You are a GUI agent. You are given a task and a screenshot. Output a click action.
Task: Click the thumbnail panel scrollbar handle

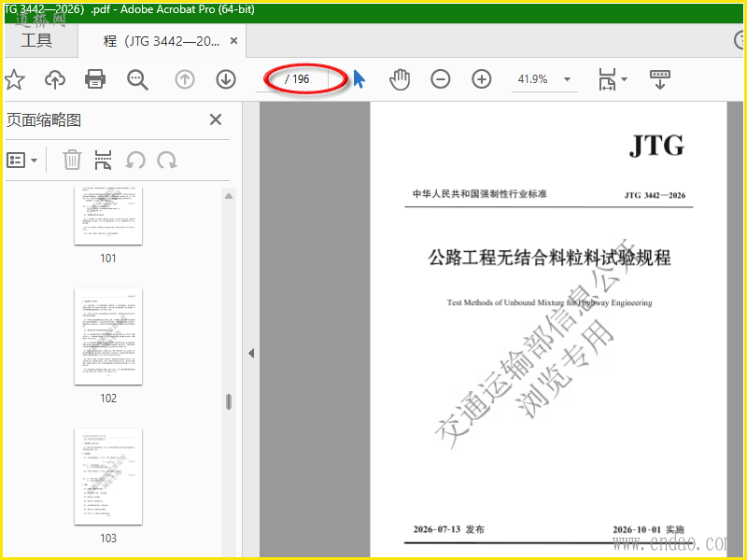[229, 401]
